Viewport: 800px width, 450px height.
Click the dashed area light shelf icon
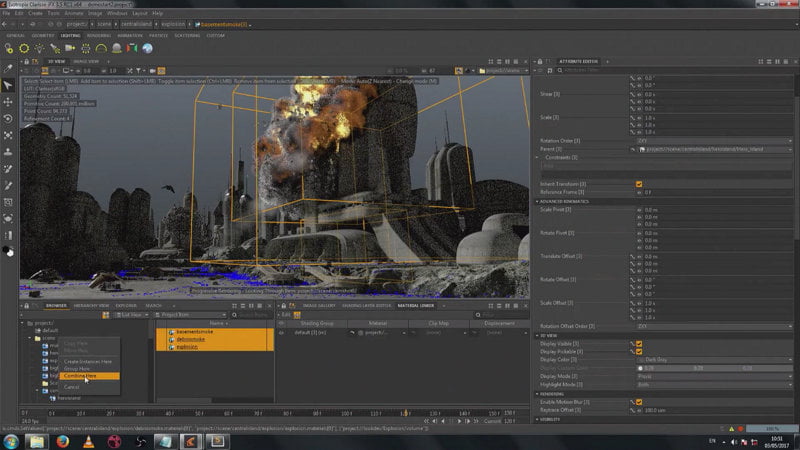click(x=86, y=48)
